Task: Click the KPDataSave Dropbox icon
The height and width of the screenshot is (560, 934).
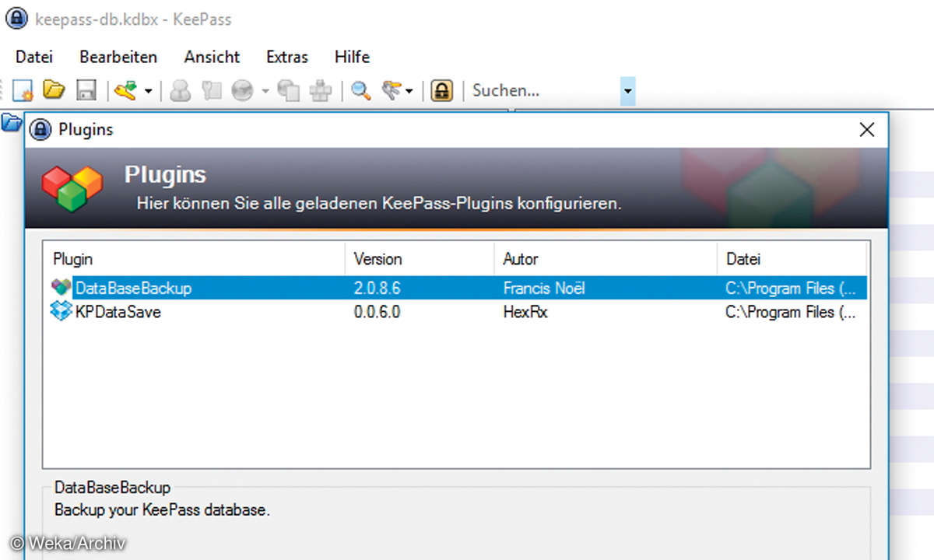Action: click(x=61, y=312)
